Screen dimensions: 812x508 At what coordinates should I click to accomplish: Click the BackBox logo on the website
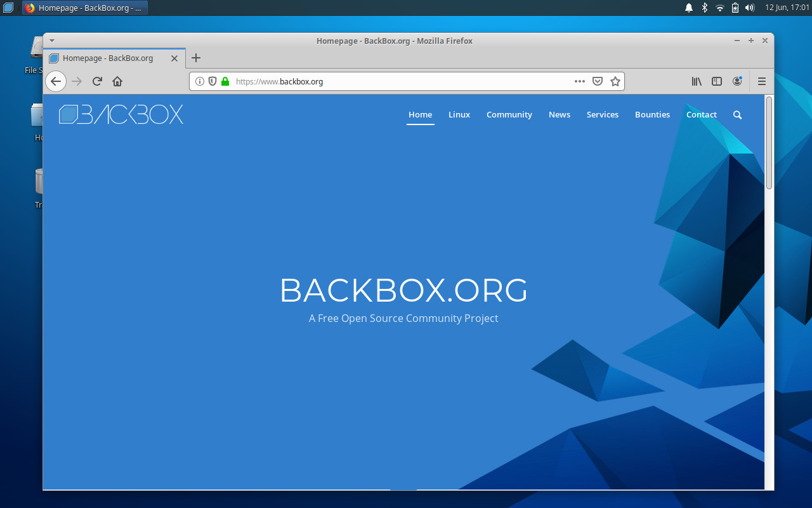pyautogui.click(x=121, y=114)
